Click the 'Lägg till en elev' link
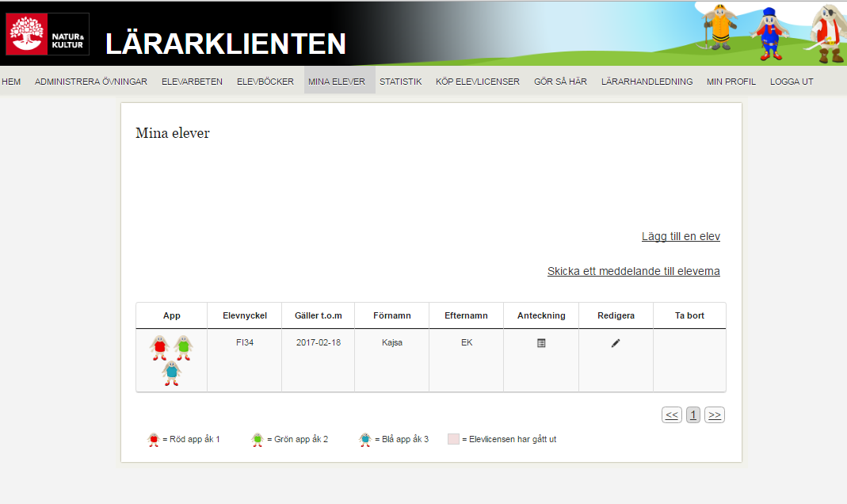Image resolution: width=847 pixels, height=504 pixels. click(681, 237)
